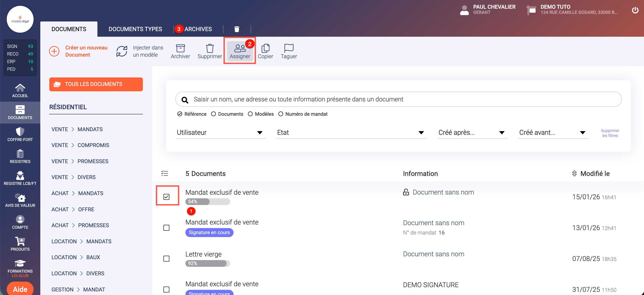Uncheck the first Mandat exclusif de vente checkbox

pos(167,197)
